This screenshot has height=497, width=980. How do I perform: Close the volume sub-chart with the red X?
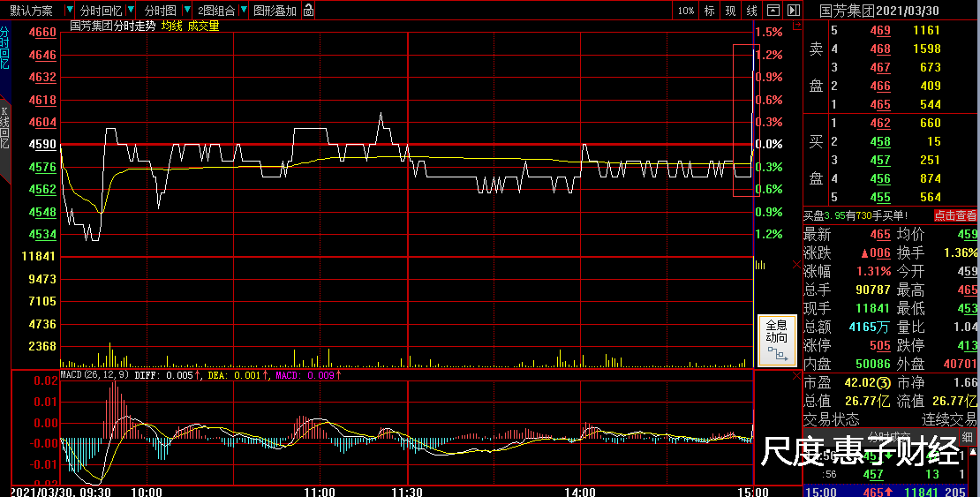[795, 264]
